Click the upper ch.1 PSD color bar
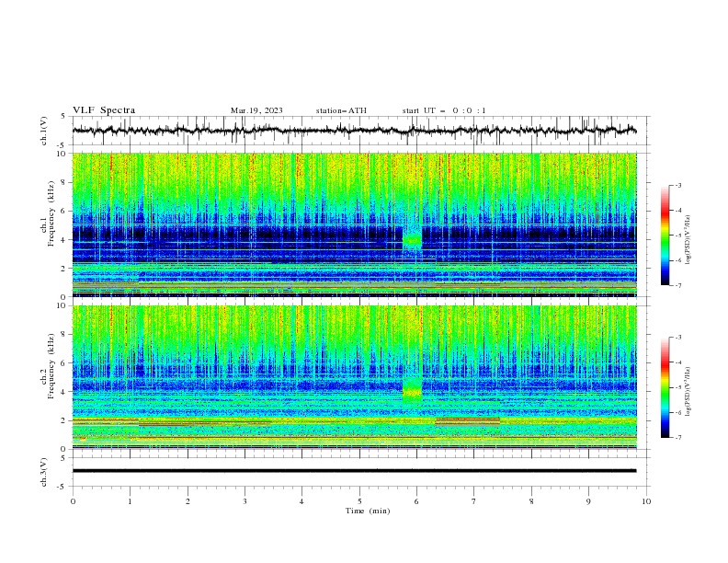The image size is (728, 563). coord(665,236)
